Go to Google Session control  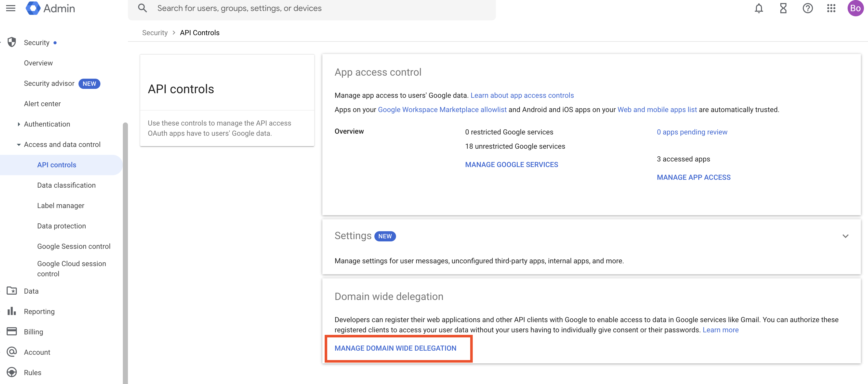74,246
